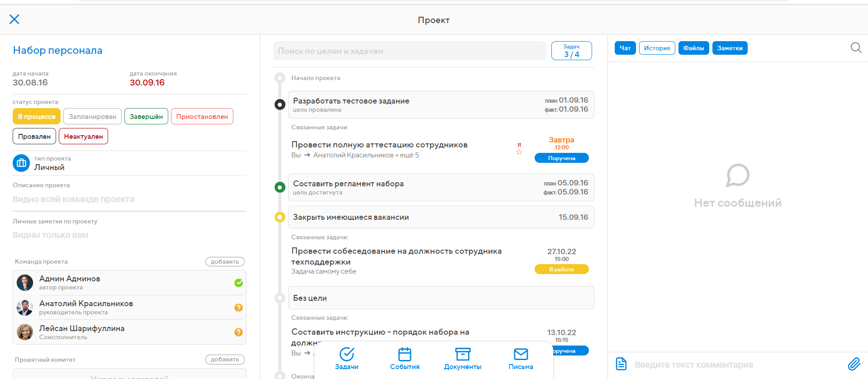Click the document icon beside comment field
Image resolution: width=868 pixels, height=379 pixels.
coord(621,364)
